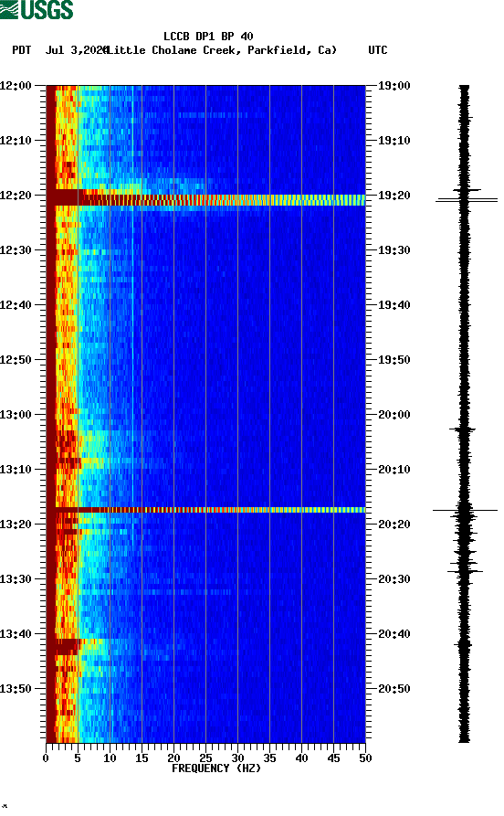This screenshot has width=504, height=816.
Task: Click the 13:00 PDT time label
Action: (x=16, y=415)
